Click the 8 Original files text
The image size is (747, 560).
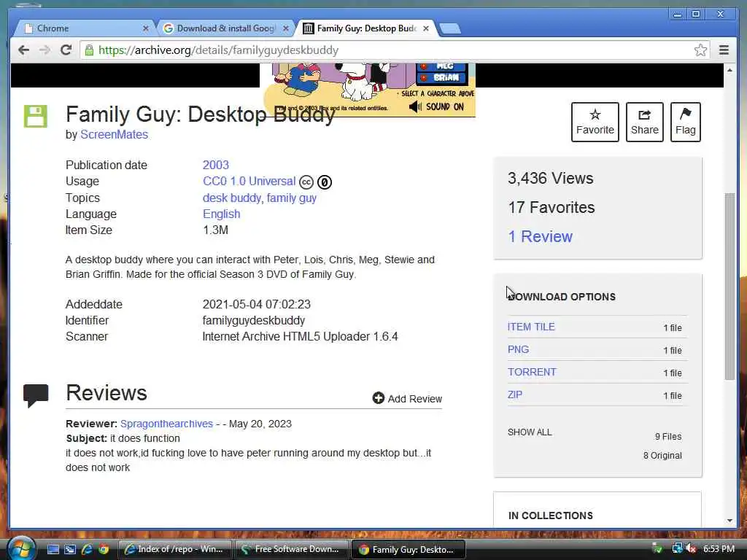(x=662, y=456)
